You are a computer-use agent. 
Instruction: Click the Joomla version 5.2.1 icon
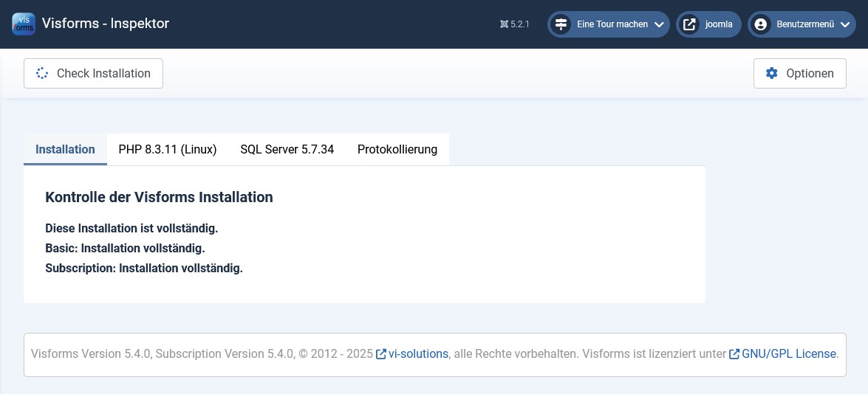click(x=504, y=24)
